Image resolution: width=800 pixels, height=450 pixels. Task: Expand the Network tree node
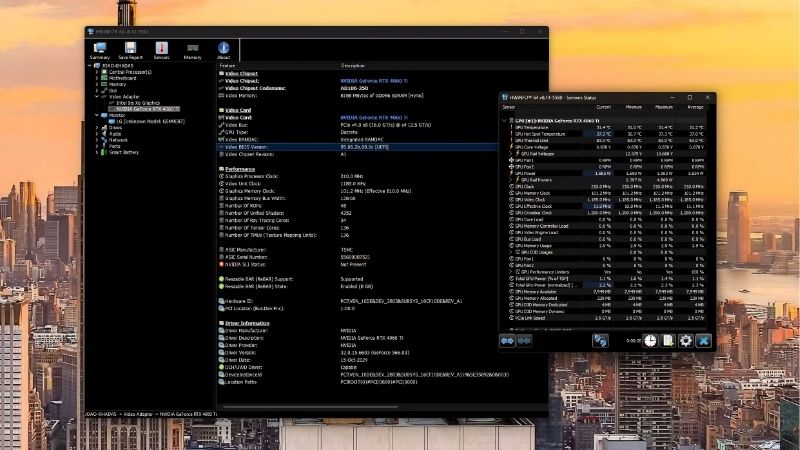tap(96, 140)
